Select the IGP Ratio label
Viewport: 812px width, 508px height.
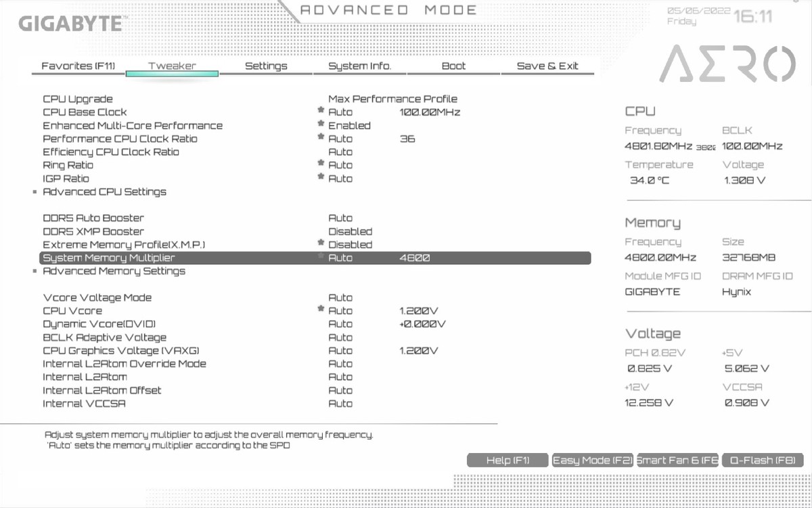tap(66, 178)
